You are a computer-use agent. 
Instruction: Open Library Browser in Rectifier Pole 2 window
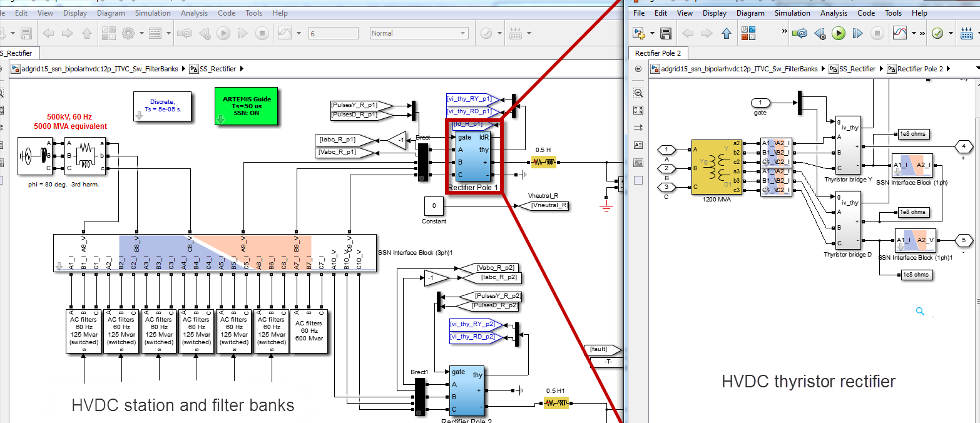tap(747, 33)
